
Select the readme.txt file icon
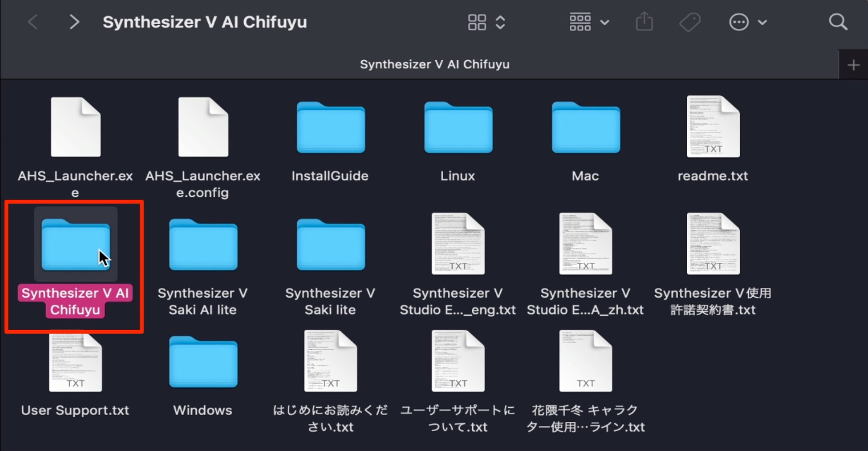point(713,127)
